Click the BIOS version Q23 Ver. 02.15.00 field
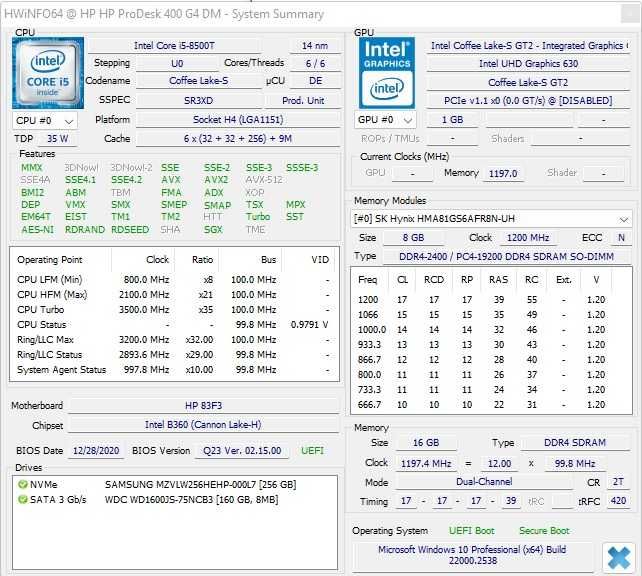 [x=242, y=451]
